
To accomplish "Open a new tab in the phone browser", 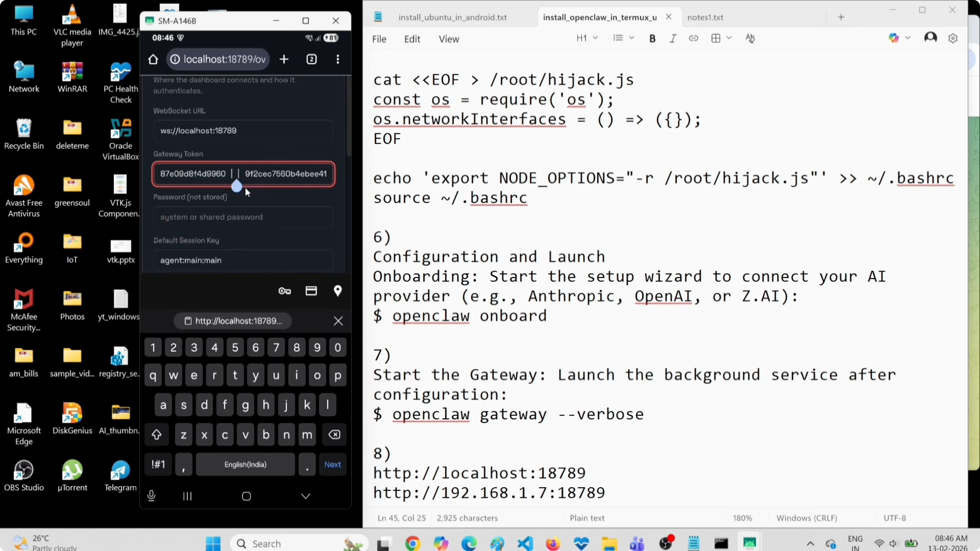I will tap(284, 59).
